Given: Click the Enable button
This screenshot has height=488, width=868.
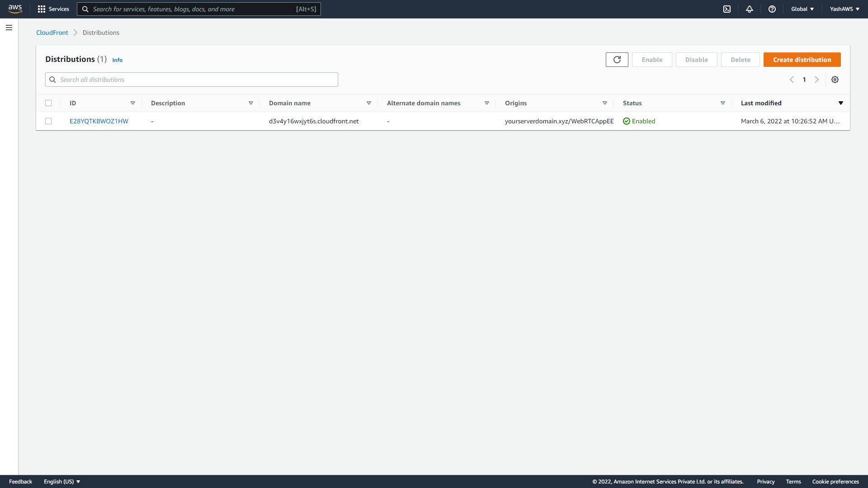Looking at the screenshot, I should pos(652,60).
